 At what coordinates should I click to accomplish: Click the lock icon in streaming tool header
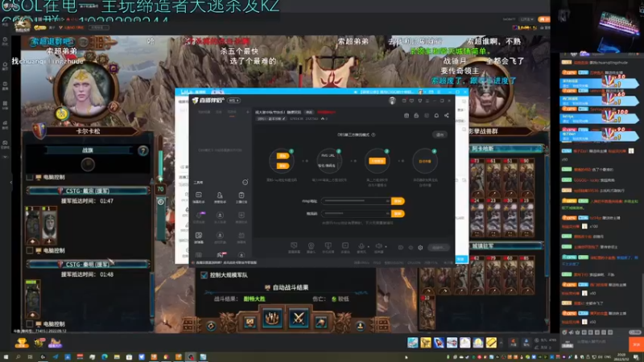[x=416, y=116]
